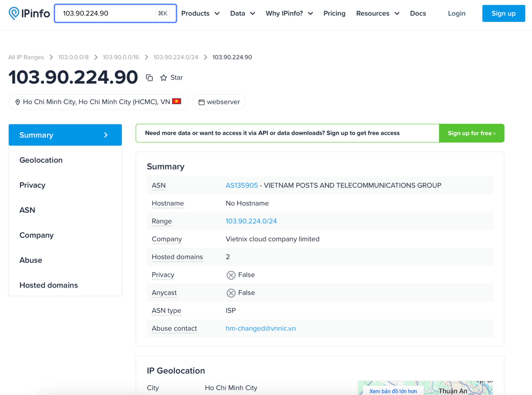Click the location pin icon tag
Screen dimensions: 532x395
[x=18, y=102]
